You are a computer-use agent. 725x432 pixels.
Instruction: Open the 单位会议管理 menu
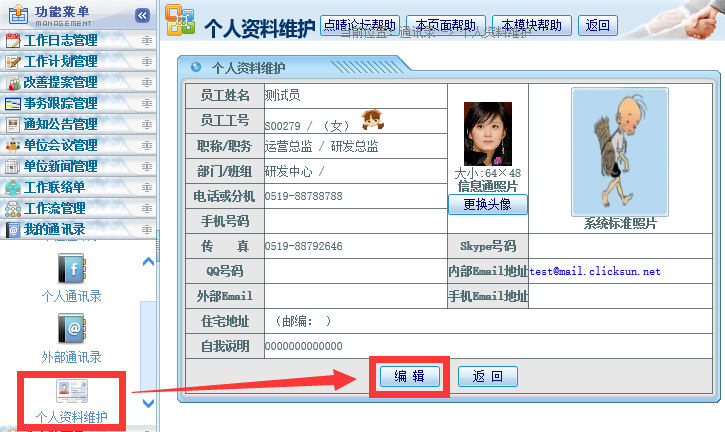(x=60, y=146)
